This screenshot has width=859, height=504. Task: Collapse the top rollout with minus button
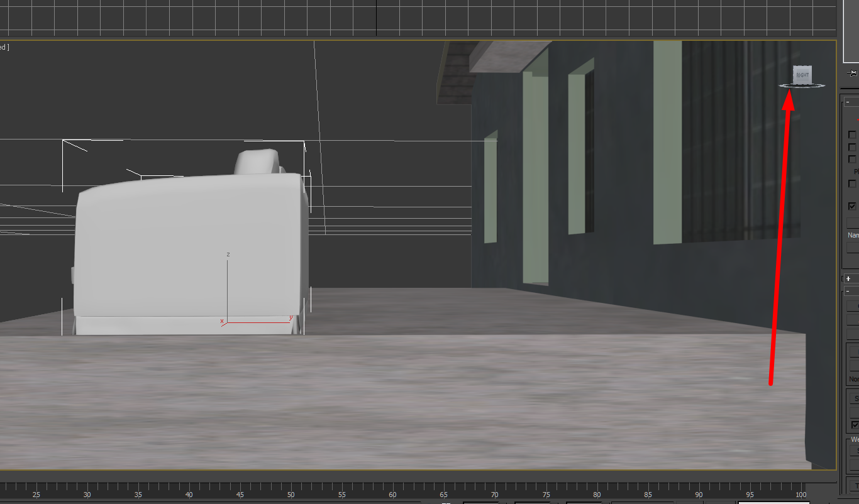tap(848, 102)
